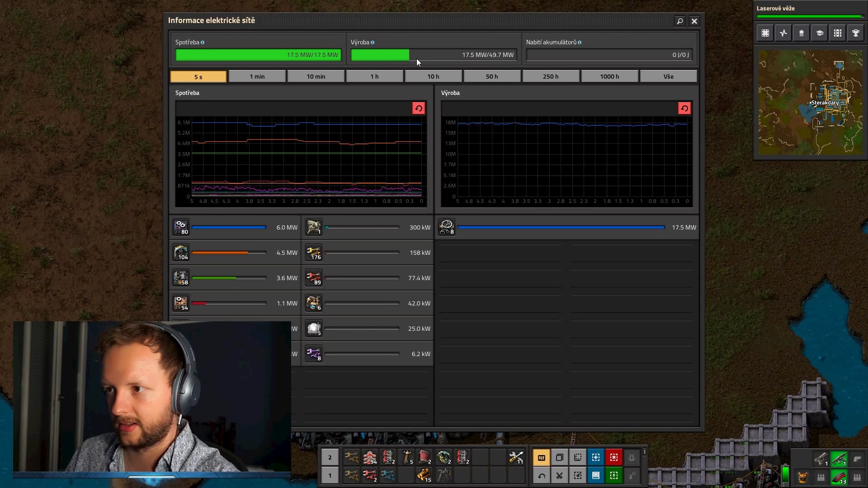Image resolution: width=868 pixels, height=488 pixels.
Task: Open the tips and tricks graduation cap button
Action: pyautogui.click(x=820, y=33)
